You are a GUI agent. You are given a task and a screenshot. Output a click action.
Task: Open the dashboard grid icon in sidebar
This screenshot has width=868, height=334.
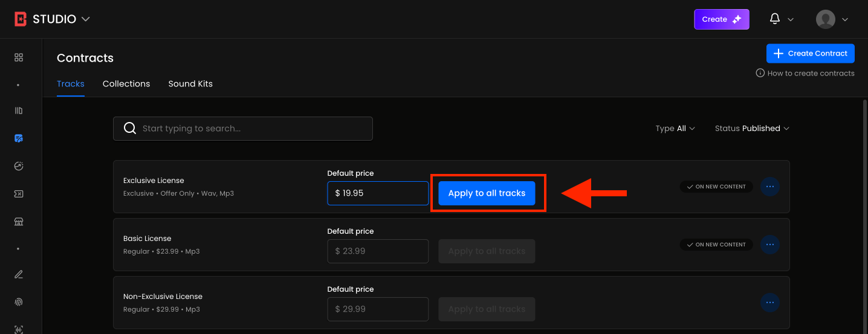[x=19, y=57]
